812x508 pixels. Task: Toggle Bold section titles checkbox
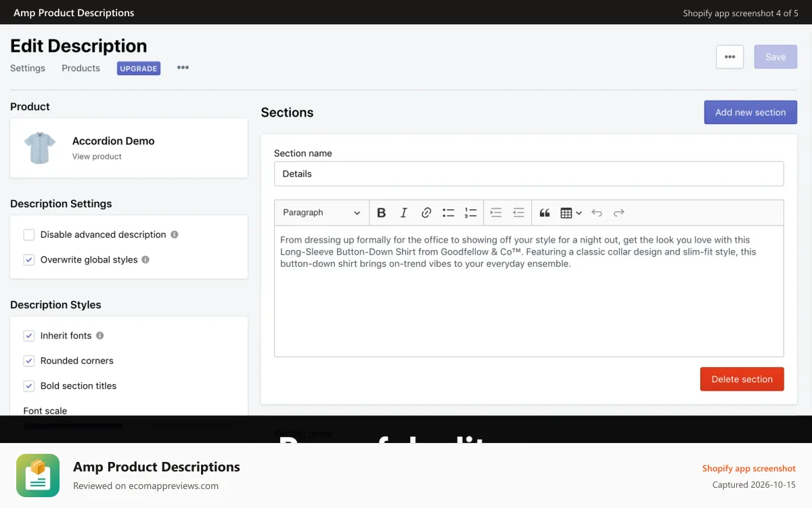click(29, 385)
